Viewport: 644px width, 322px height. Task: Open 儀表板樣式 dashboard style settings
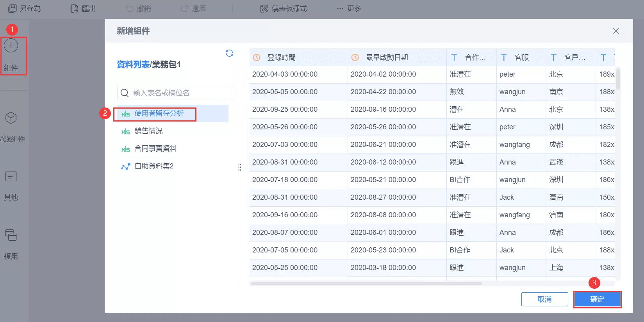tap(284, 8)
